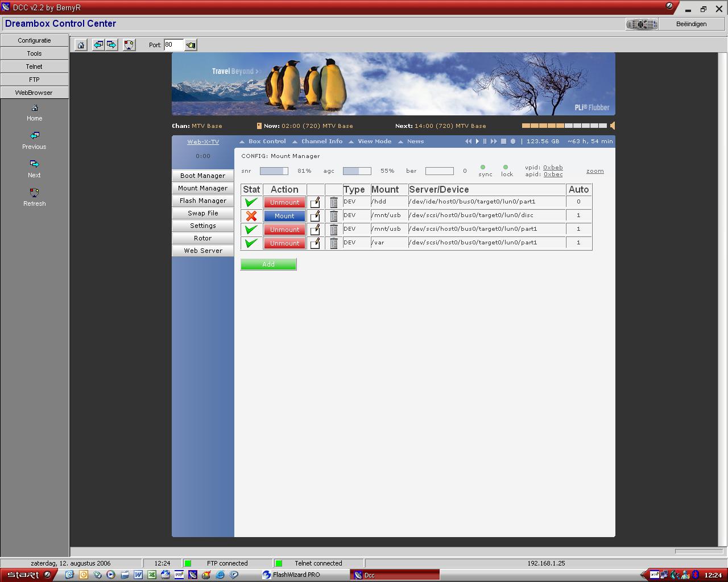Click the toolbar home button
The height and width of the screenshot is (582, 728).
click(x=81, y=45)
